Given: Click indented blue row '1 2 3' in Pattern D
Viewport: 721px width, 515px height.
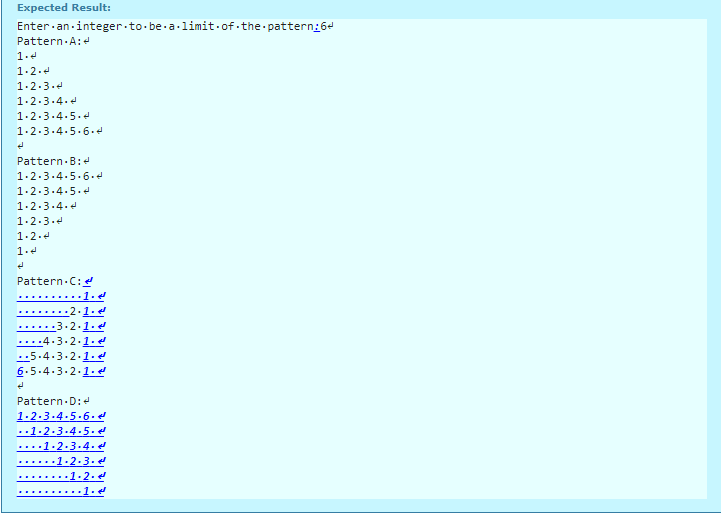Looking at the screenshot, I should coord(61,461).
